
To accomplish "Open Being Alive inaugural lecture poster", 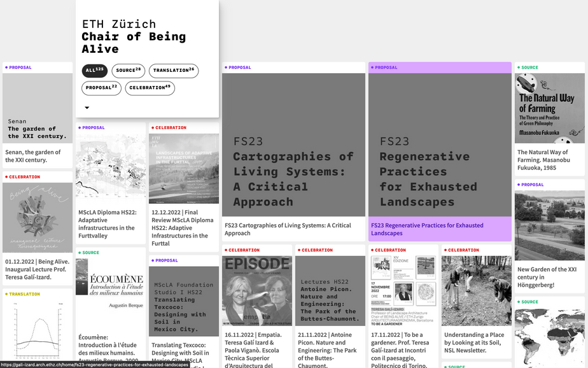I will click(x=37, y=217).
